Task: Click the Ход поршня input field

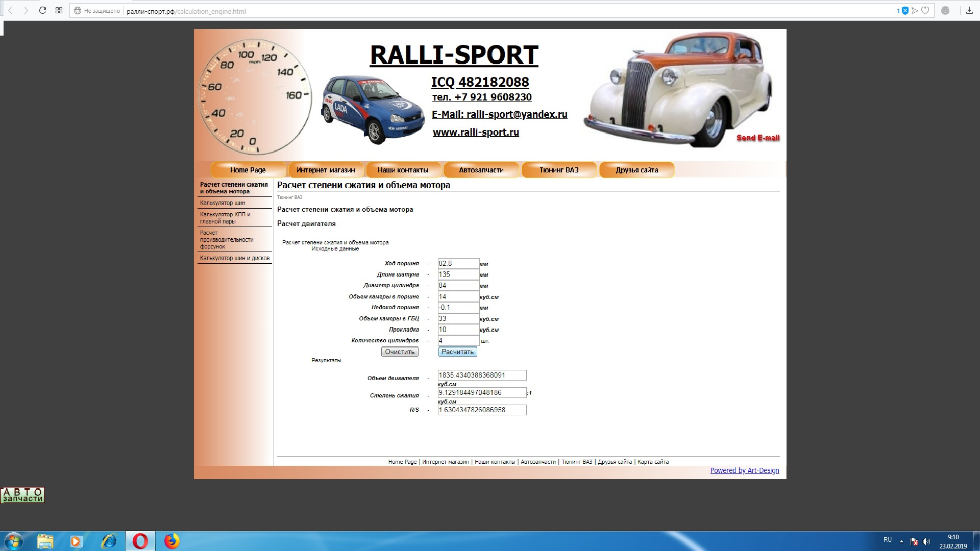Action: pos(458,264)
